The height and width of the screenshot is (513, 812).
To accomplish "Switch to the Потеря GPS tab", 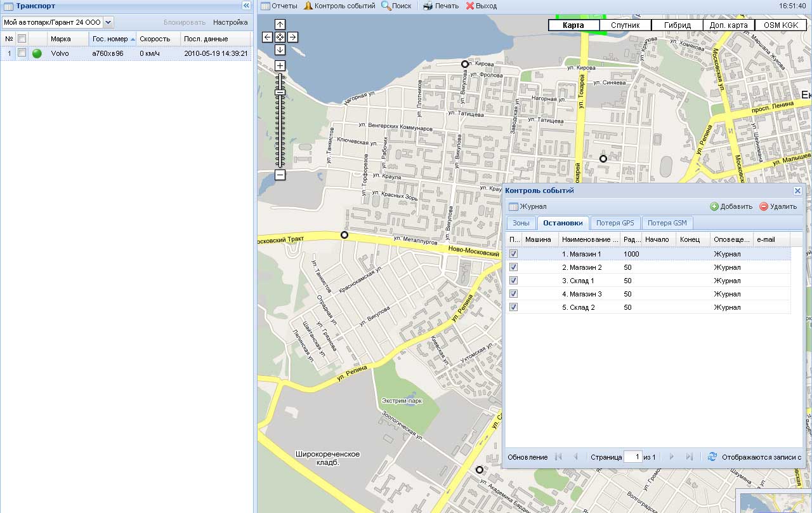I will coord(615,223).
